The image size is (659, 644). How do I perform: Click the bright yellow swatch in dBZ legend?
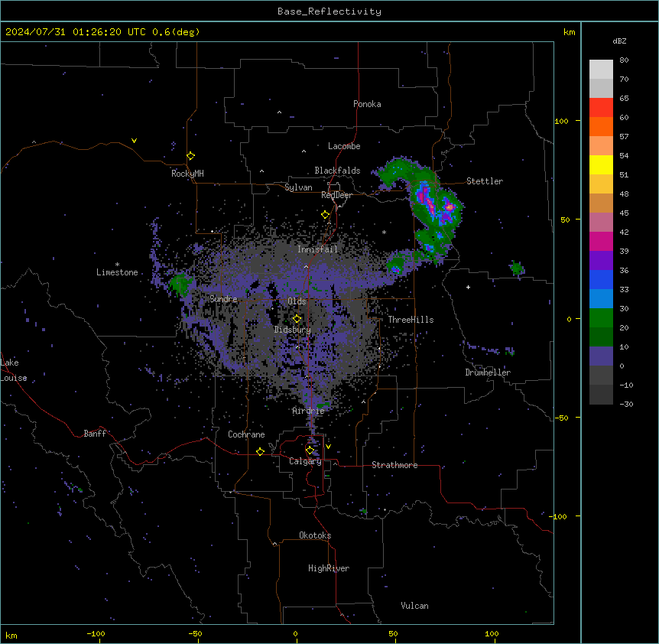click(x=601, y=165)
